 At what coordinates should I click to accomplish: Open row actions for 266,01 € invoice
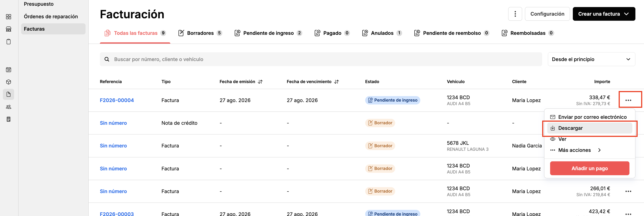click(x=628, y=191)
